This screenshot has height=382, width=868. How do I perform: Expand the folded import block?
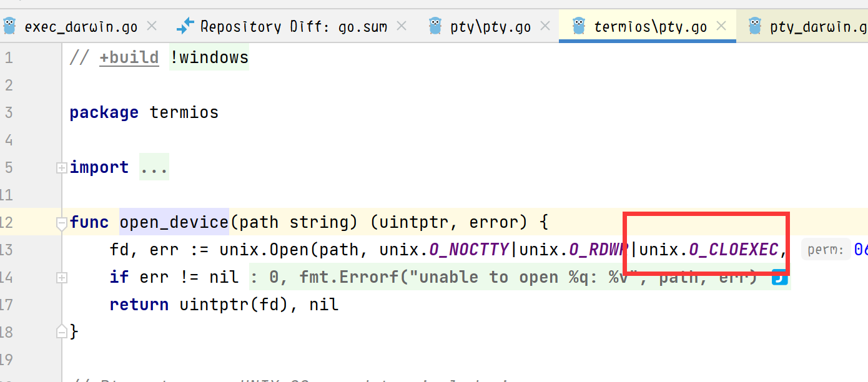(61, 168)
